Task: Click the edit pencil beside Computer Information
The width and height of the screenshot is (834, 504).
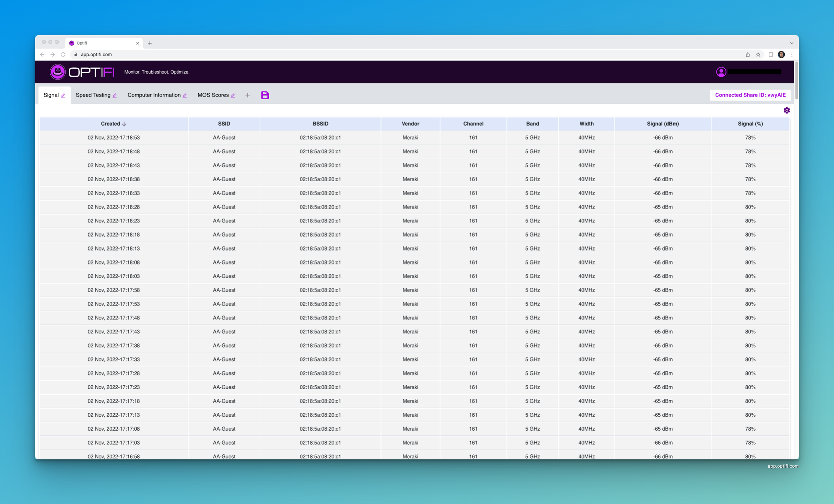Action: 185,95
